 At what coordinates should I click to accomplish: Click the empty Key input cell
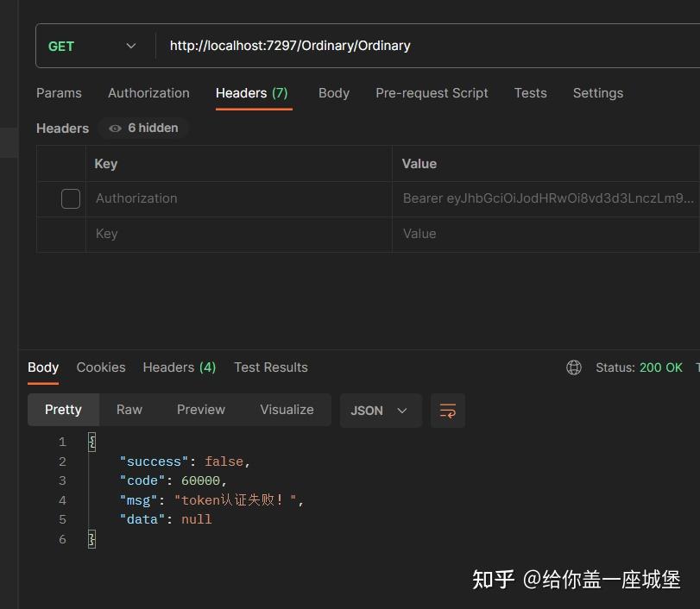[239, 235]
